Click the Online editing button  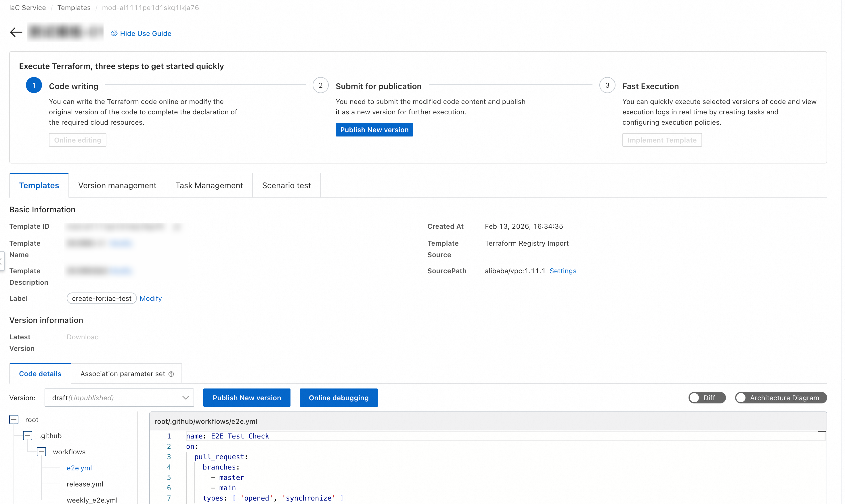77,140
